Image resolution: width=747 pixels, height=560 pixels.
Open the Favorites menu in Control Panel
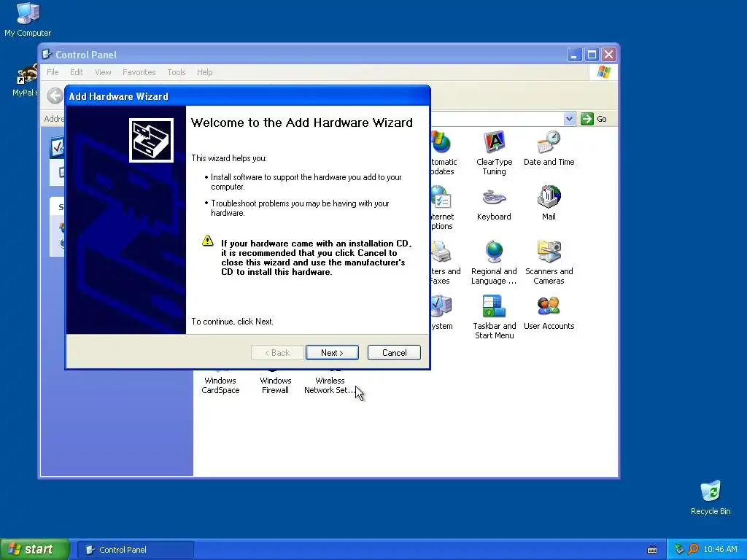pos(139,72)
